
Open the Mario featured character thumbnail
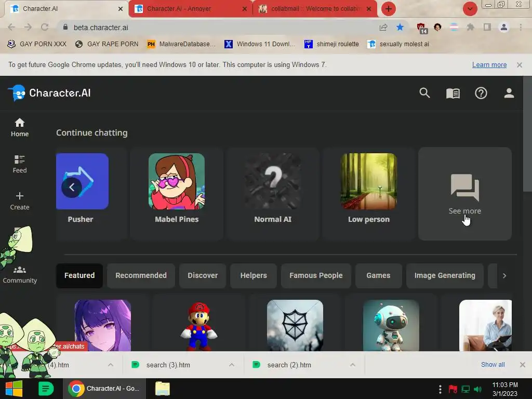[x=199, y=325]
